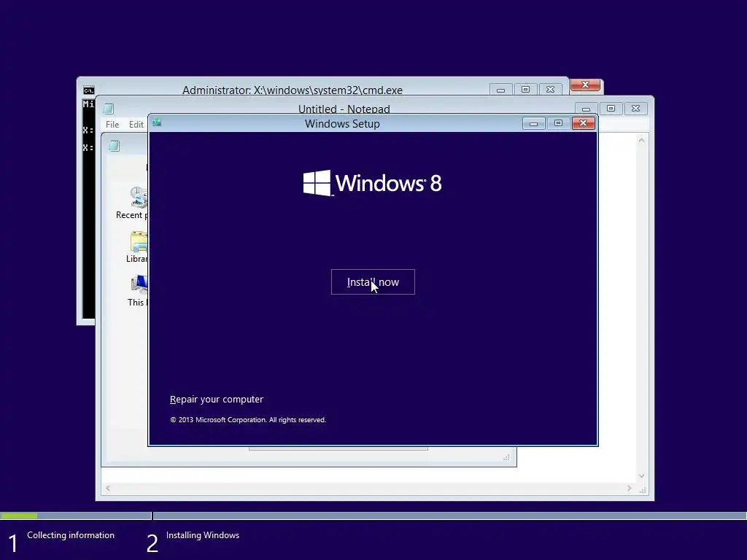Image resolution: width=747 pixels, height=560 pixels.
Task: Click the Administrator cmd.exe title bar text
Action: (292, 90)
